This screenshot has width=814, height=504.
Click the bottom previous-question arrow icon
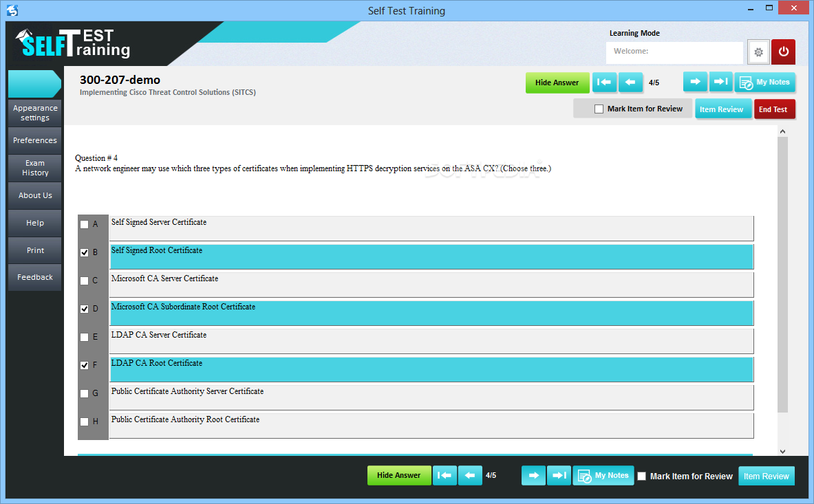click(470, 476)
